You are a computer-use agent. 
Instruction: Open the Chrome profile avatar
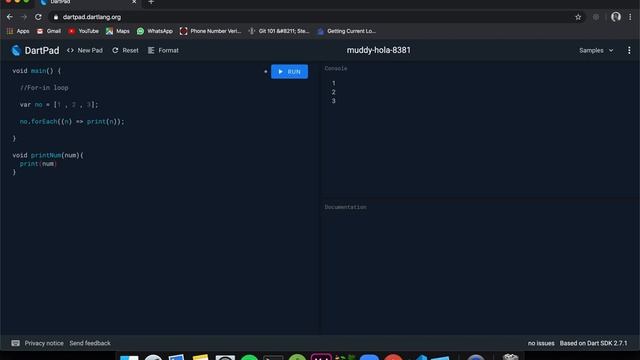click(616, 17)
